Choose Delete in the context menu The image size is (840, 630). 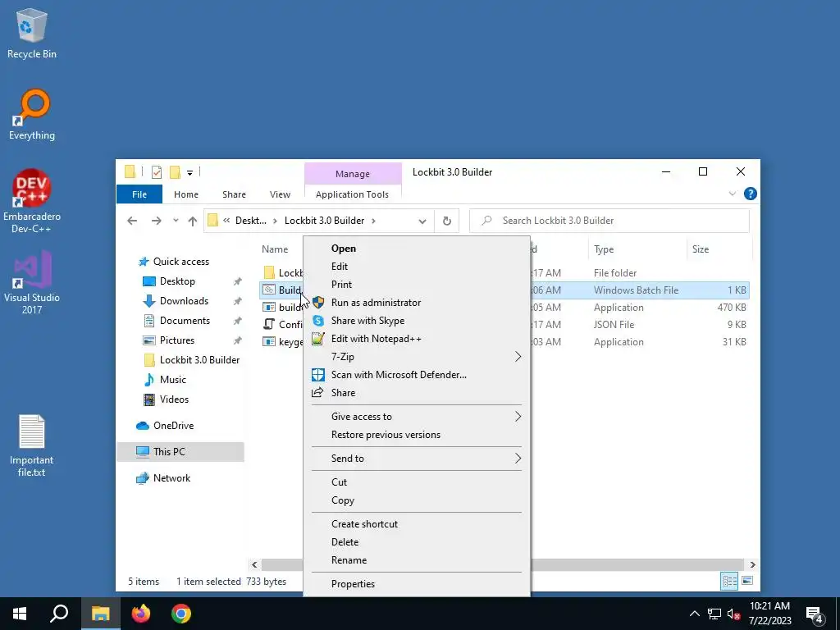pos(417,542)
